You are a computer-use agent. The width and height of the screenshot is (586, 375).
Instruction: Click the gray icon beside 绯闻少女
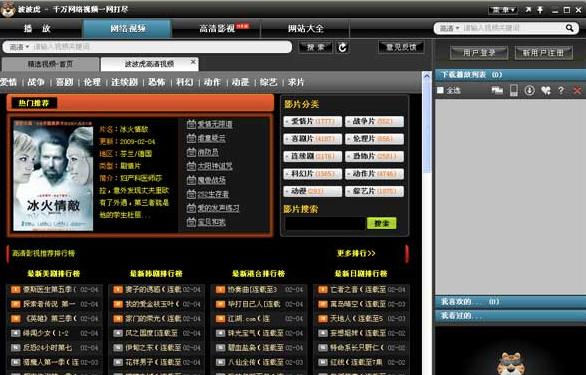(15, 333)
